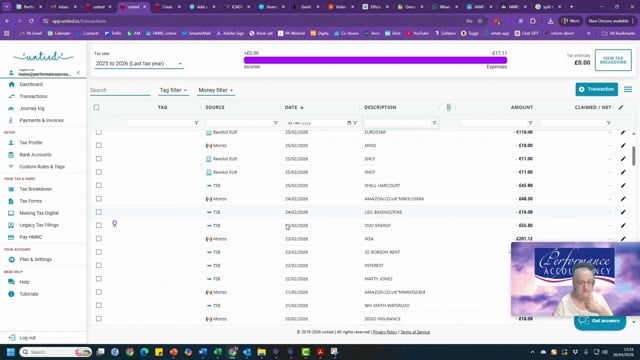Click the Plan & Settings gear icon
The image size is (640, 360).
(11, 260)
